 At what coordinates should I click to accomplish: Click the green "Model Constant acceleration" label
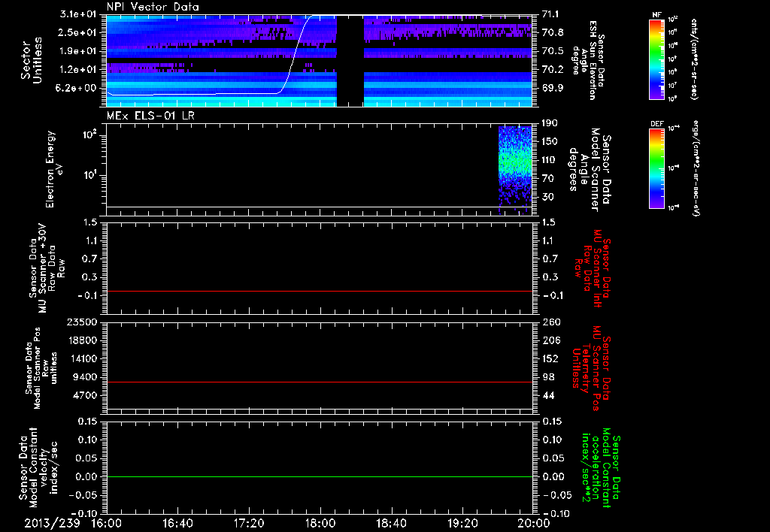(601, 469)
